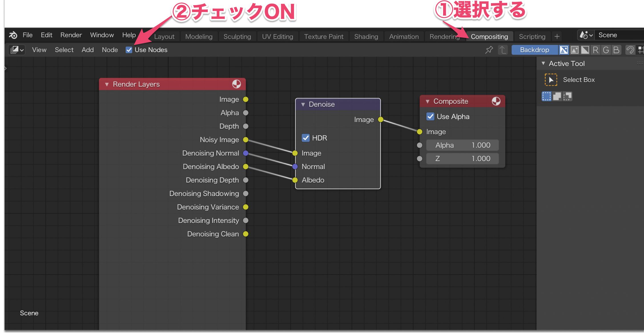Image resolution: width=644 pixels, height=333 pixels.
Task: Toggle the snap magnet icon
Action: pyautogui.click(x=630, y=50)
